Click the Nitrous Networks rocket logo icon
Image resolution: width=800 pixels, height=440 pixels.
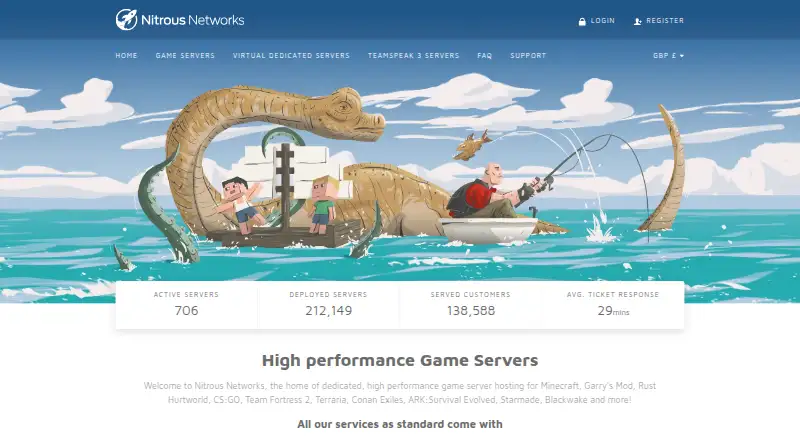(x=126, y=20)
